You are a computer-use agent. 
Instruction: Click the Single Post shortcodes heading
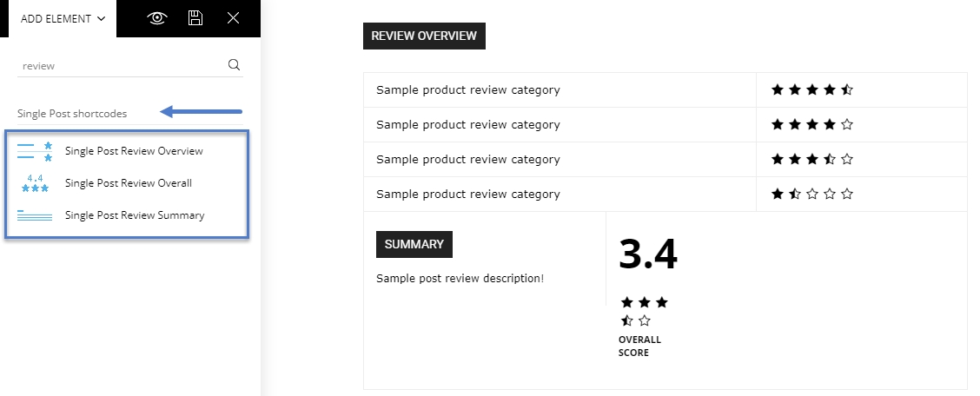[72, 114]
